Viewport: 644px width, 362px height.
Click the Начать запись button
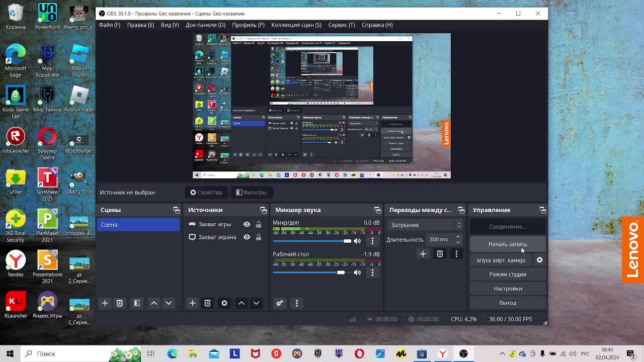point(508,244)
